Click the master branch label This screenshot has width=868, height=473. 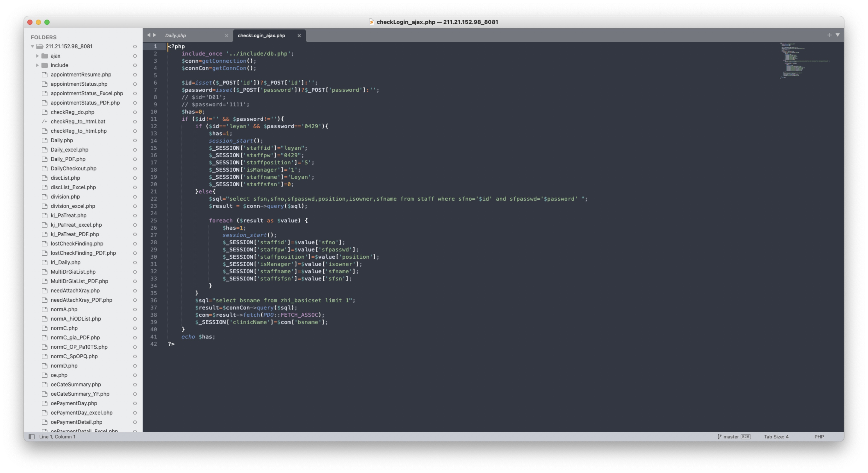pos(731,437)
